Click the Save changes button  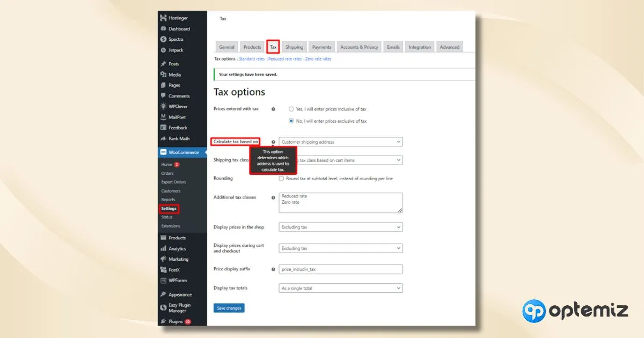tap(229, 308)
